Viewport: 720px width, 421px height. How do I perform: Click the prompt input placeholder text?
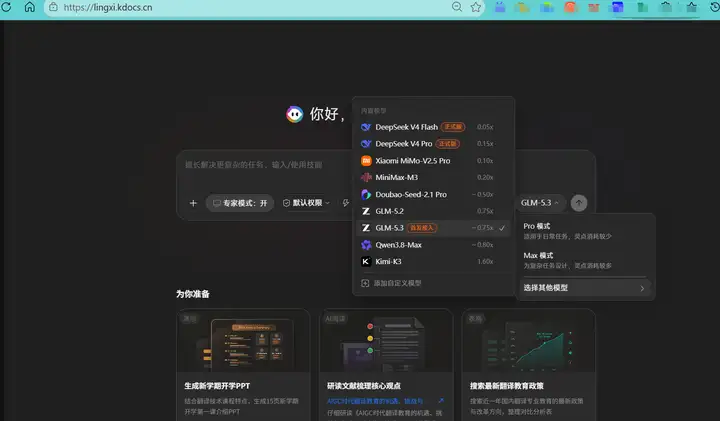[x=253, y=164]
